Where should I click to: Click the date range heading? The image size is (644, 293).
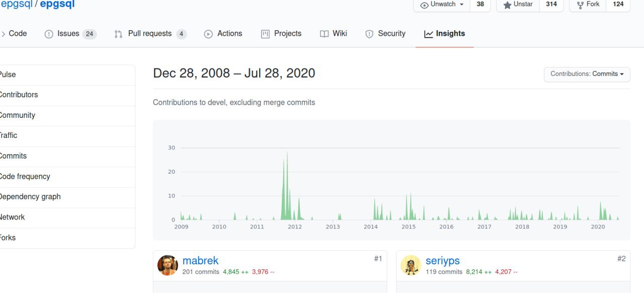(234, 74)
